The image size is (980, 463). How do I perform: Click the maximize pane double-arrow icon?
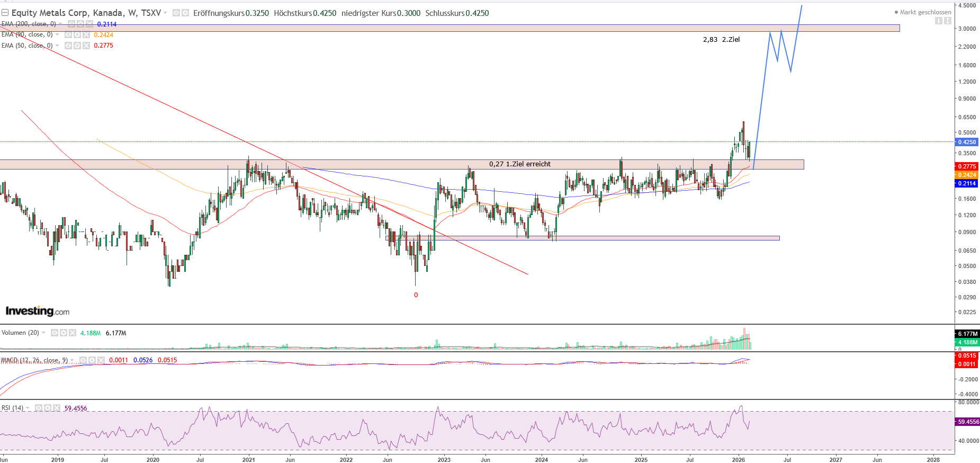[947, 21]
